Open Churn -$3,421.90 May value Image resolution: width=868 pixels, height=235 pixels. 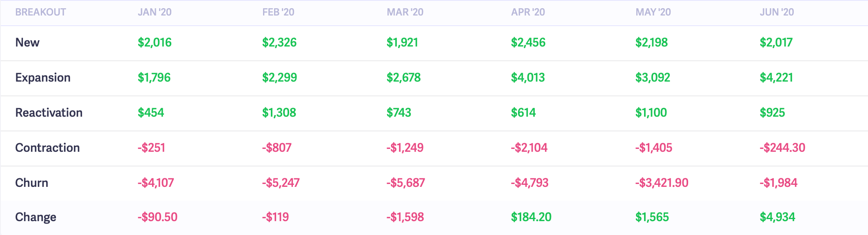tap(662, 183)
